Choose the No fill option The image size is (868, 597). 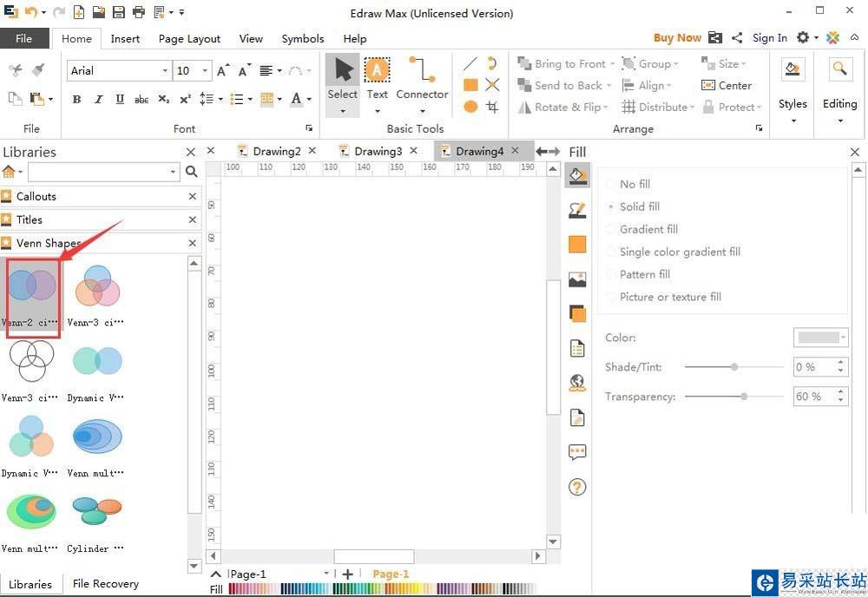pyautogui.click(x=634, y=184)
